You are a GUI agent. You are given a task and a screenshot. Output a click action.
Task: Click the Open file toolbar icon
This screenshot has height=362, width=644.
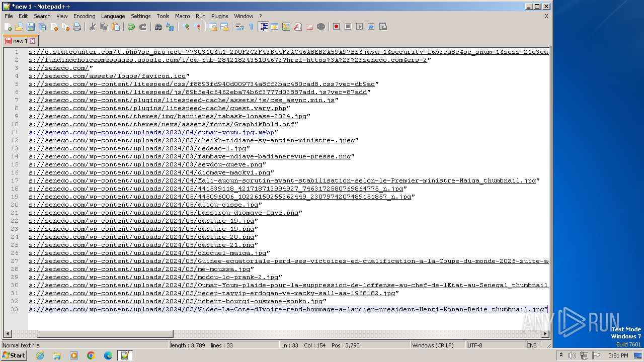pos(19,27)
